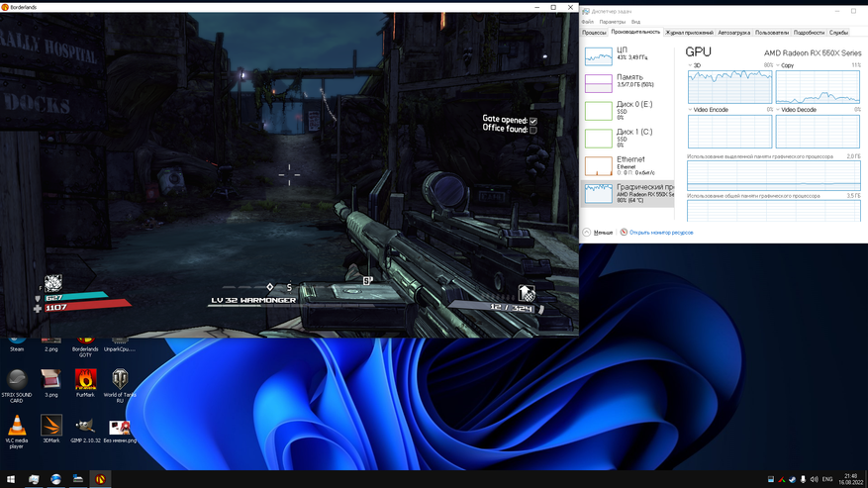The image size is (868, 488).
Task: Open VLC media player shortcut
Action: [x=17, y=432]
